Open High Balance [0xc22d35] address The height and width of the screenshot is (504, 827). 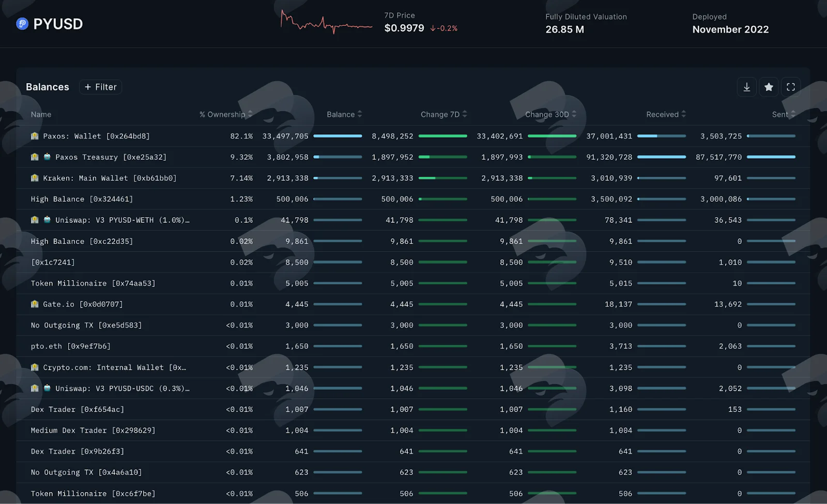(82, 241)
